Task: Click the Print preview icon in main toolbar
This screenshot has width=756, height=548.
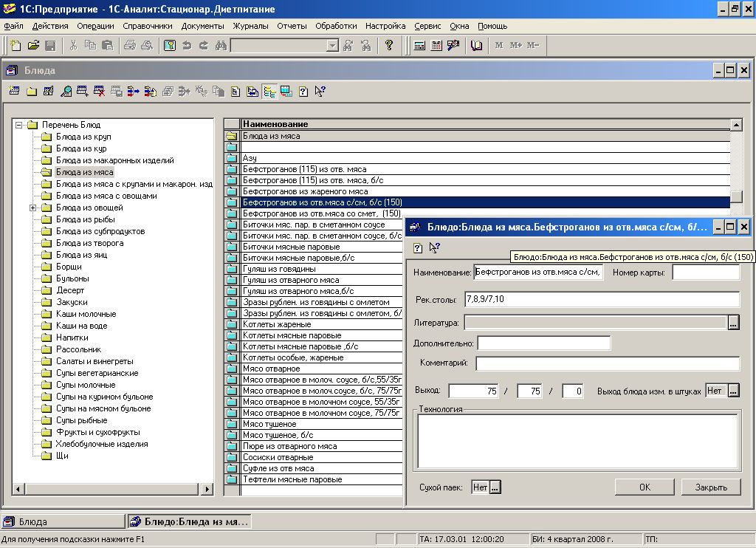Action: [x=147, y=45]
